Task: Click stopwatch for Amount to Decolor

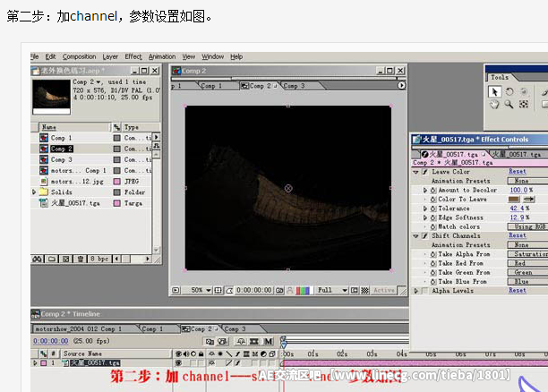Action: pyautogui.click(x=433, y=190)
